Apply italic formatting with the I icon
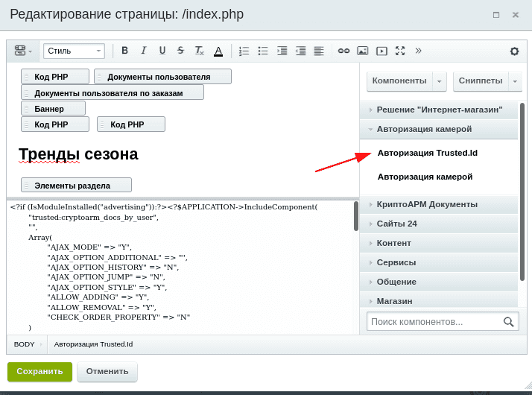Image resolution: width=532 pixels, height=395 pixels. coord(143,51)
